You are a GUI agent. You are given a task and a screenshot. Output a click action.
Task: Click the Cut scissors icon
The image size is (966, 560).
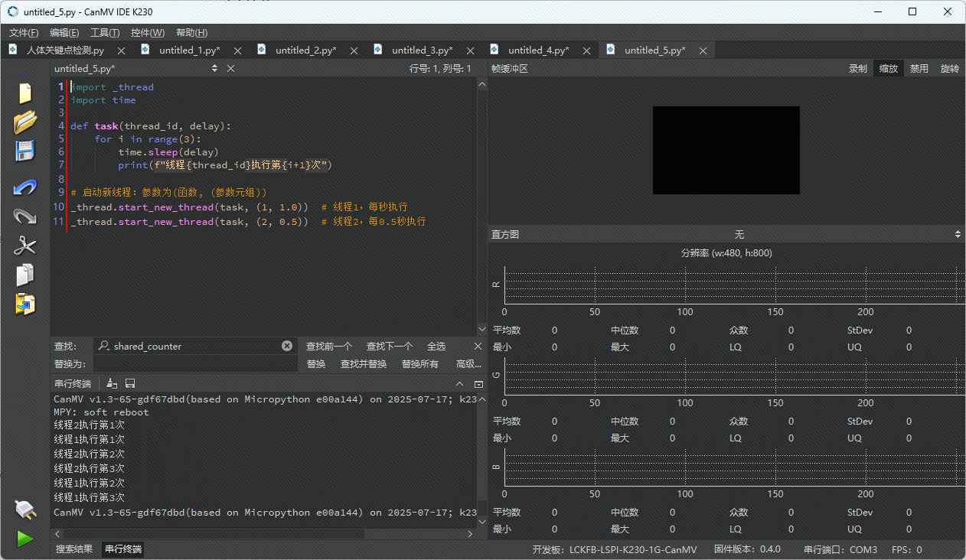[x=25, y=246]
